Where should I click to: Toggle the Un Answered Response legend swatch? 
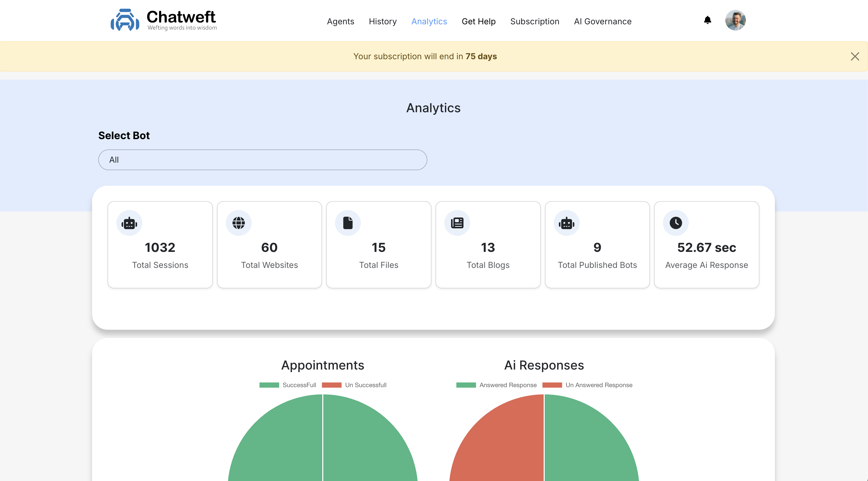(x=552, y=385)
